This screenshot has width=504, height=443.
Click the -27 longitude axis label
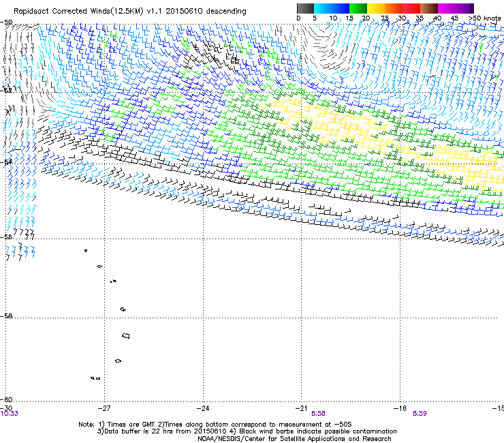click(104, 408)
